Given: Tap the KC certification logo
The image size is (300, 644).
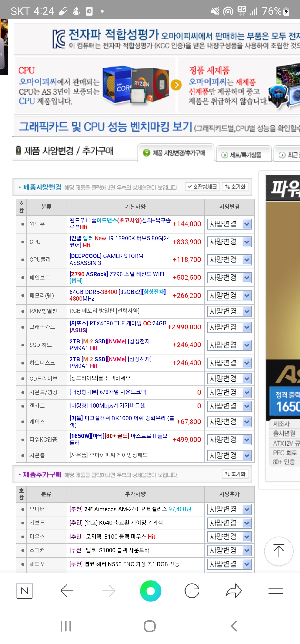Looking at the screenshot, I should click(59, 39).
